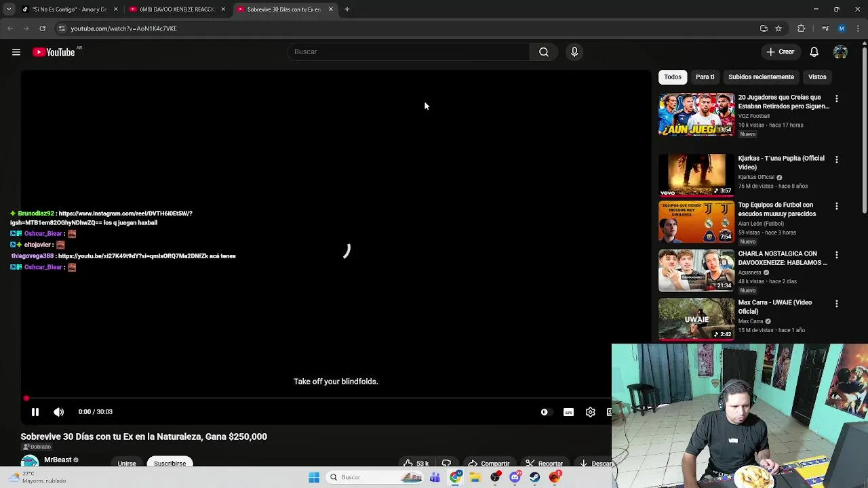The height and width of the screenshot is (488, 868).
Task: Click the MrBeast channel name
Action: (58, 460)
